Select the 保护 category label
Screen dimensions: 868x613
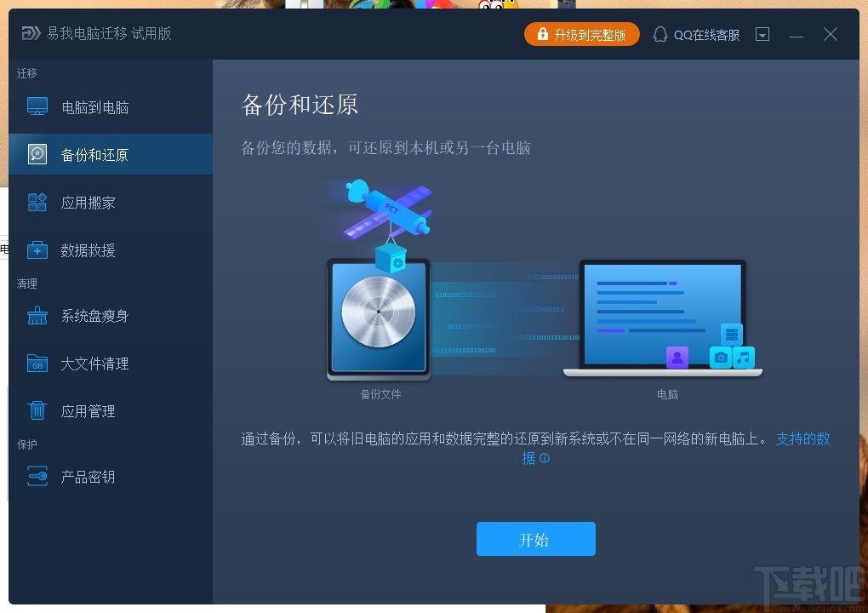(x=26, y=444)
